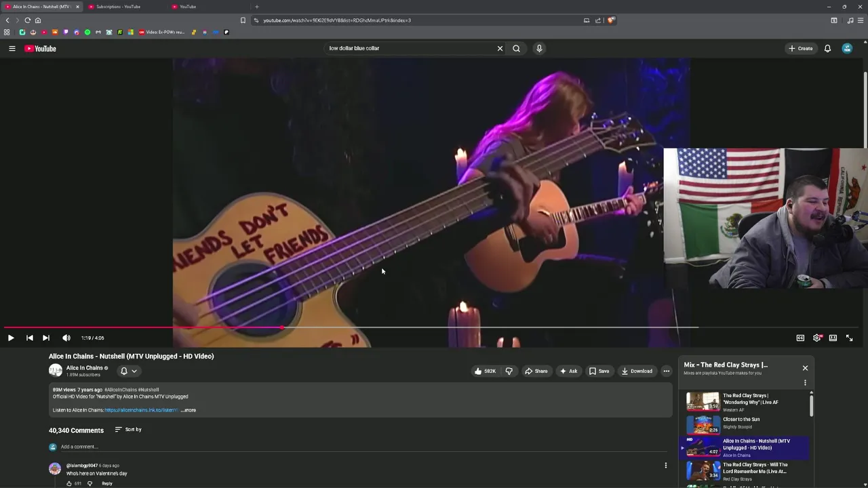Share the page from the address bar
The height and width of the screenshot is (488, 868).
(x=598, y=20)
